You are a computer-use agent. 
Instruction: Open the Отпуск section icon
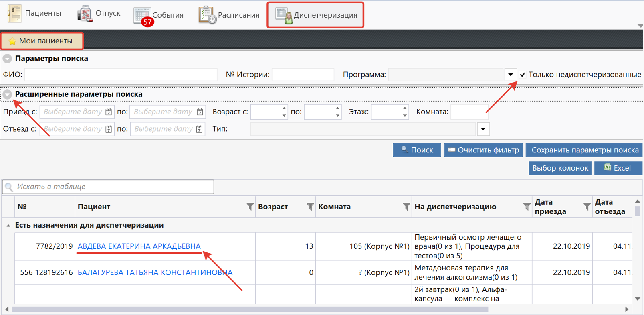click(x=85, y=13)
